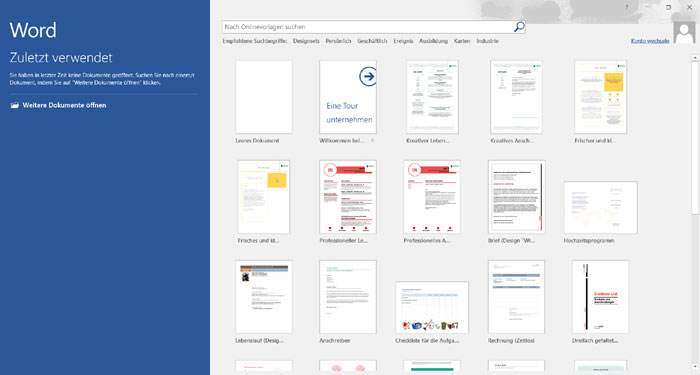Select the Professionelles A... template

coord(432,197)
